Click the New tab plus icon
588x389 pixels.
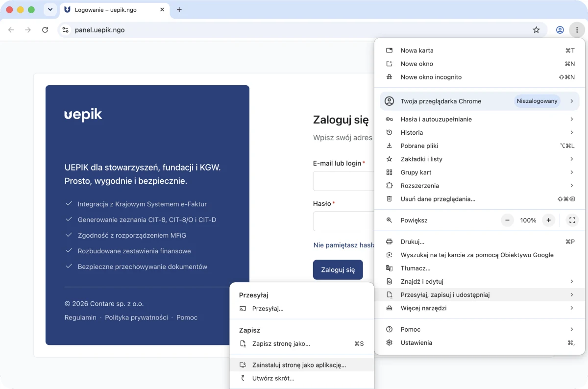point(179,9)
